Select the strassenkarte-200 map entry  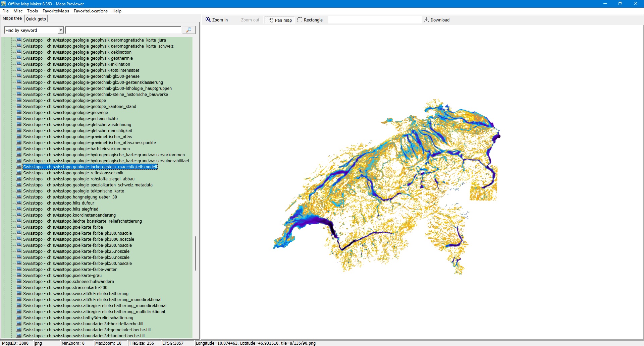click(65, 288)
